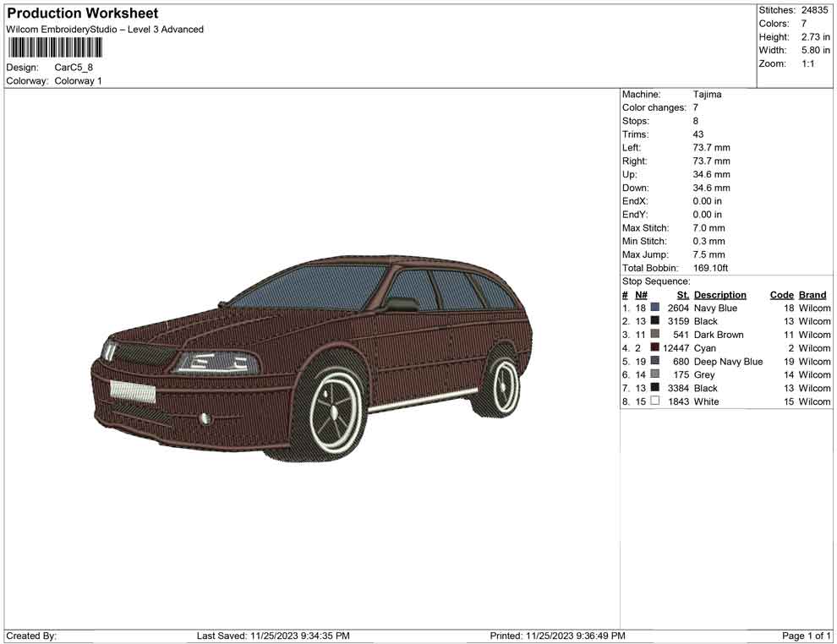Open the Colorway 1 selector

pyautogui.click(x=78, y=80)
